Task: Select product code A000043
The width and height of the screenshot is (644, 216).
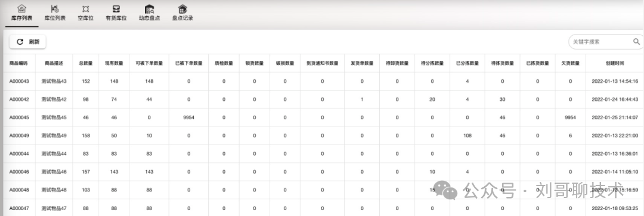Action: pyautogui.click(x=19, y=81)
